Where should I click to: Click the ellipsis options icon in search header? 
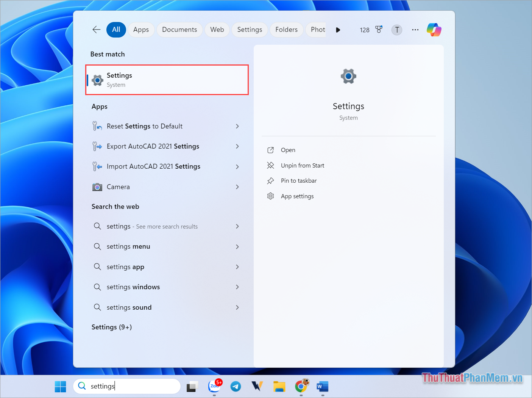(x=415, y=30)
